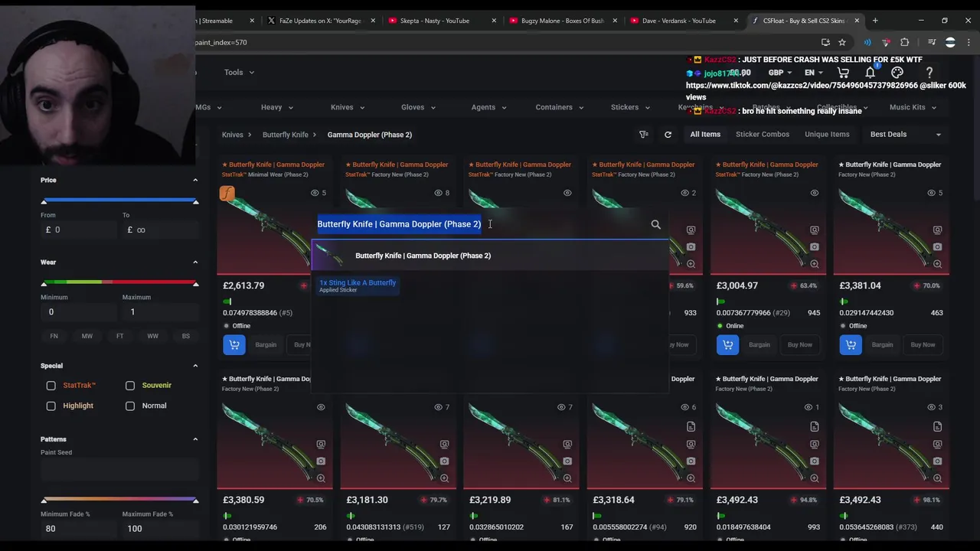980x551 pixels.
Task: Expand the Knives category dropdown
Action: tap(348, 107)
